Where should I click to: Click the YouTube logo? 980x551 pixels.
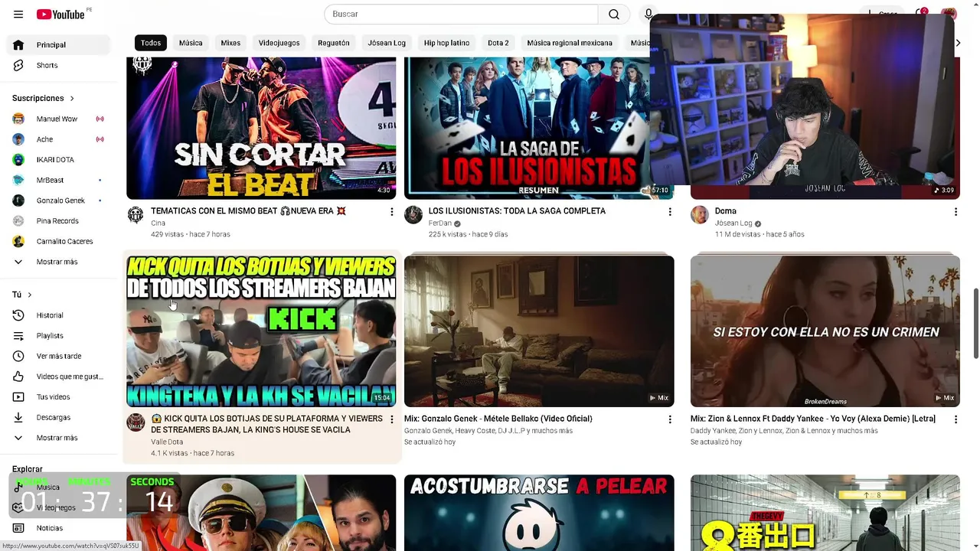tap(60, 15)
